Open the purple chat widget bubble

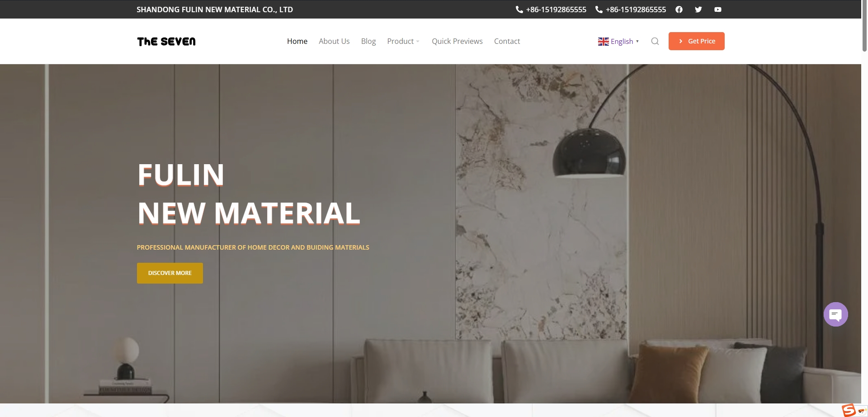[835, 314]
